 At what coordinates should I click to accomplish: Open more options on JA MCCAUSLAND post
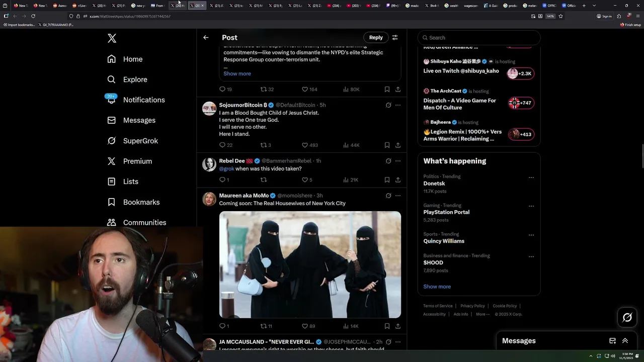[x=397, y=342]
